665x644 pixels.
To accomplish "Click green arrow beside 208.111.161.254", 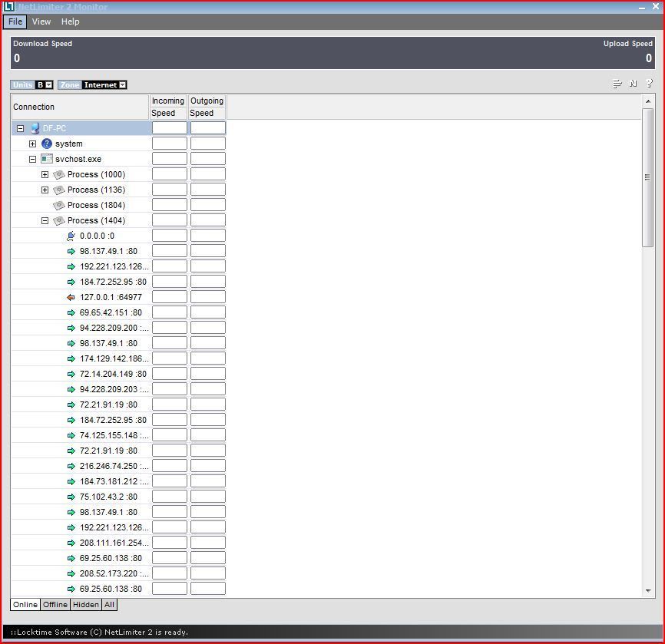I will (71, 543).
